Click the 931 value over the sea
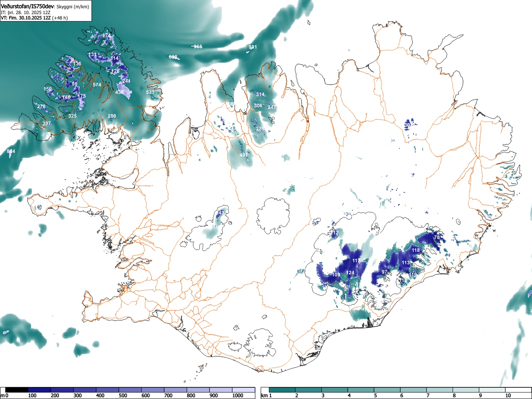The image size is (532, 399). pos(253,47)
